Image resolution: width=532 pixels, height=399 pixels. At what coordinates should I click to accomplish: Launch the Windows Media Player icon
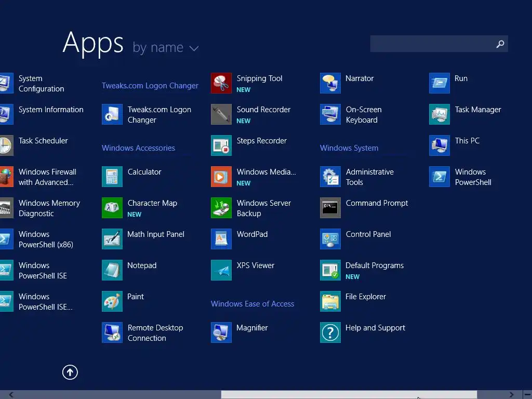(x=221, y=177)
